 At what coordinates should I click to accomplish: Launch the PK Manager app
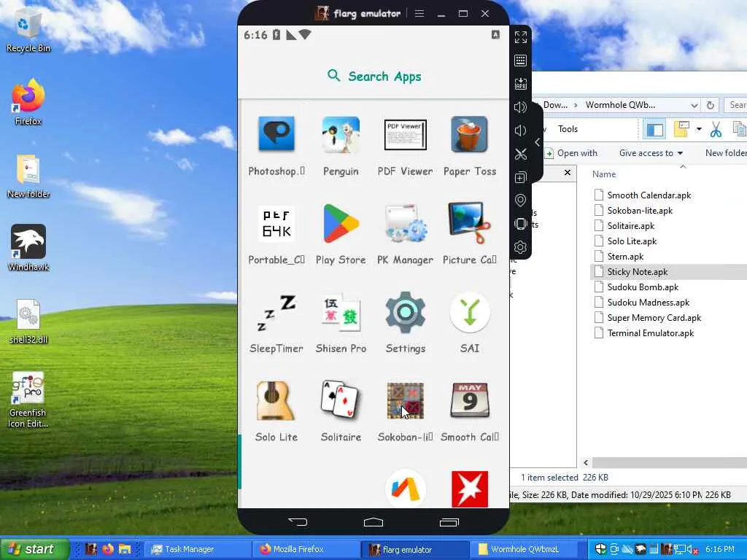406,223
